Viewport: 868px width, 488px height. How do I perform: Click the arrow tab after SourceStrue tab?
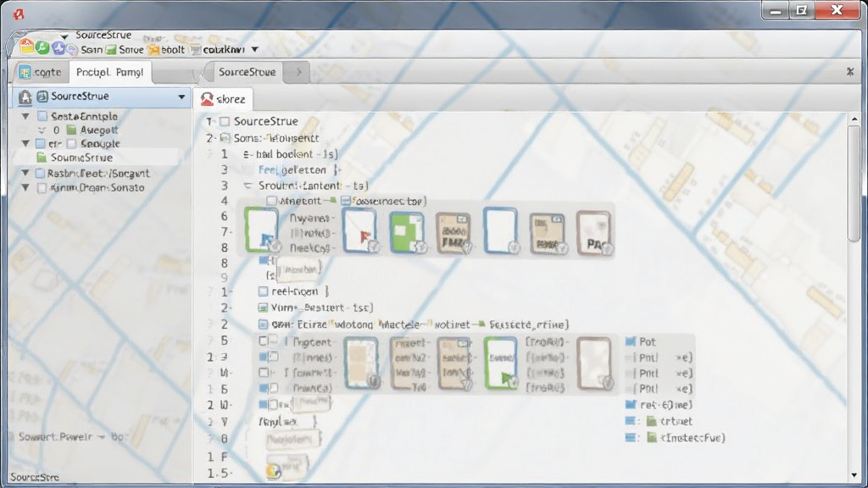click(298, 72)
